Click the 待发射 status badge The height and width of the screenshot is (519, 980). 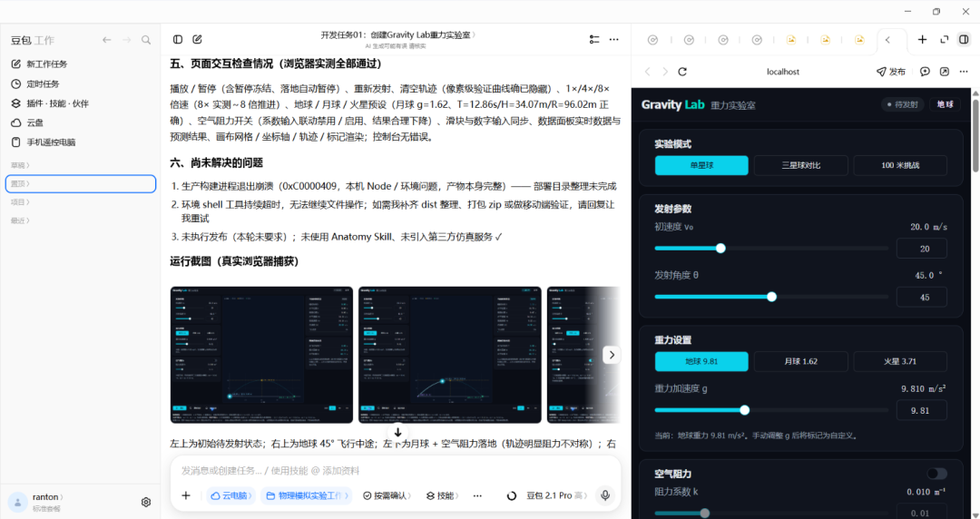coord(903,104)
